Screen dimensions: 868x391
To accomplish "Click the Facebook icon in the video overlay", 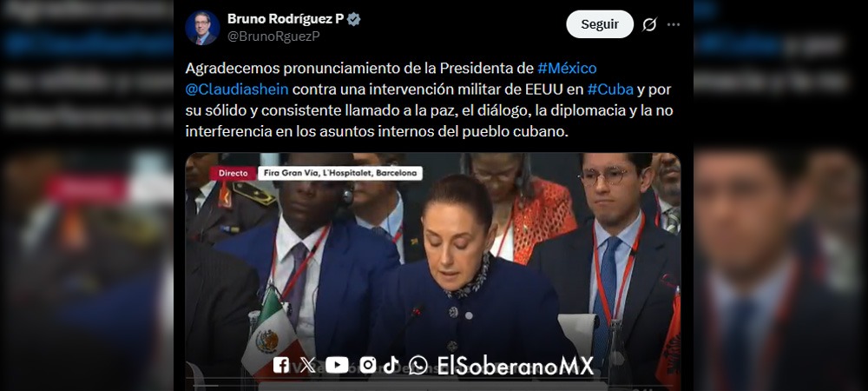I will (x=280, y=365).
